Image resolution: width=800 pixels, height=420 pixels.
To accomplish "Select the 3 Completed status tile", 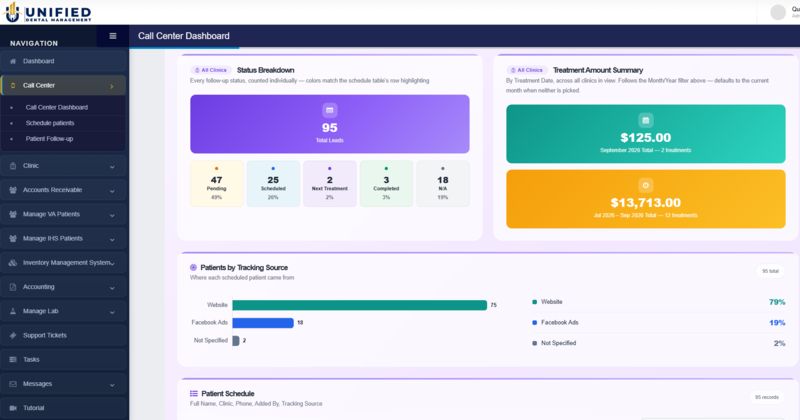I will click(x=386, y=184).
